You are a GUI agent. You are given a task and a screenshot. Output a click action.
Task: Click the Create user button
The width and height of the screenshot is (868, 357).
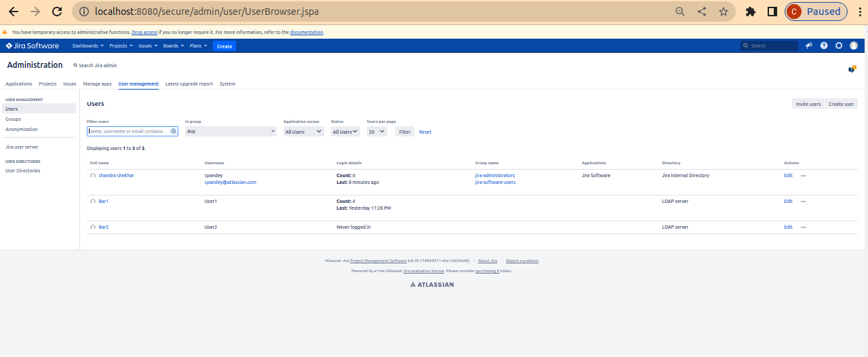pos(841,104)
